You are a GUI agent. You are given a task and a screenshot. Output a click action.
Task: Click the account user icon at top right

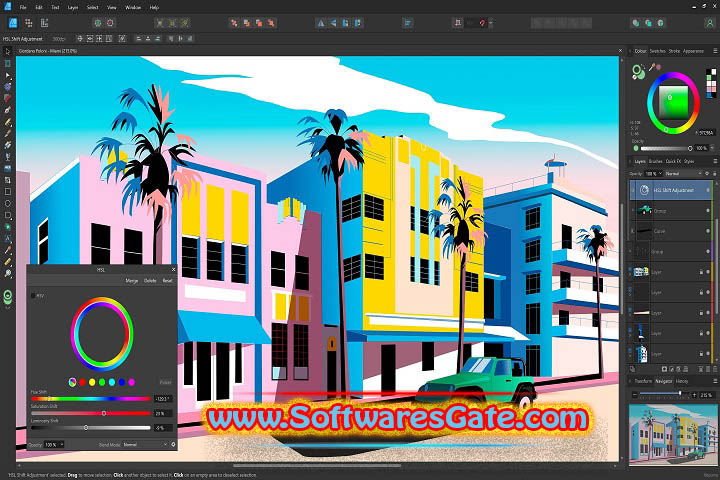(709, 23)
